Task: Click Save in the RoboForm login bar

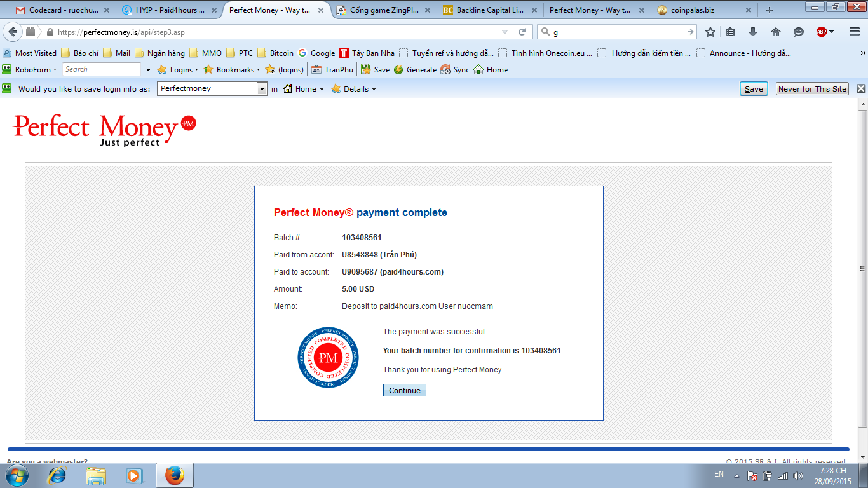Action: click(x=754, y=89)
